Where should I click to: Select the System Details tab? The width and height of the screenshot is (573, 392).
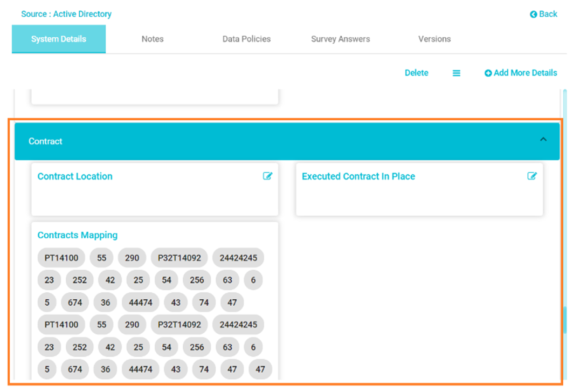click(x=59, y=39)
